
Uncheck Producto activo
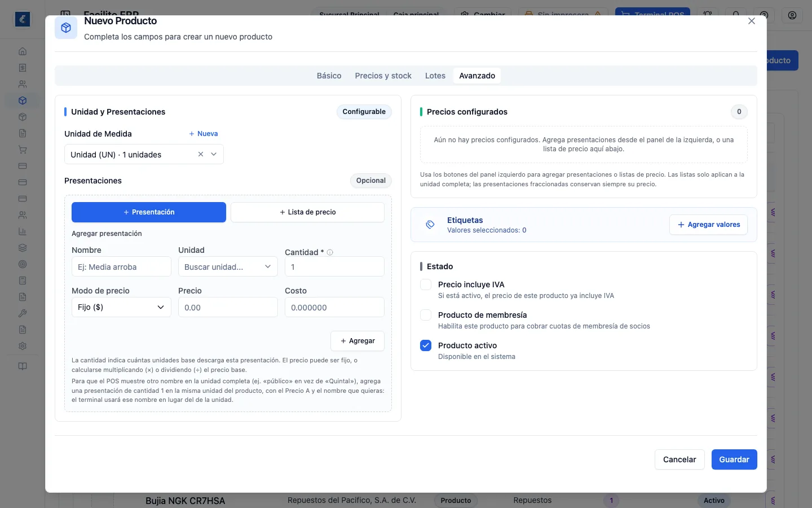pyautogui.click(x=426, y=345)
